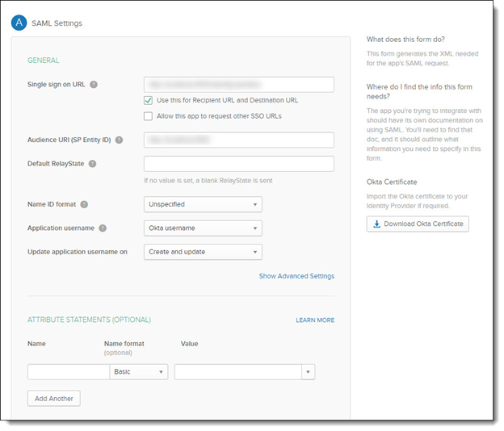Image resolution: width=504 pixels, height=431 pixels.
Task: Click help icon next to Default RelayState
Action: [93, 164]
